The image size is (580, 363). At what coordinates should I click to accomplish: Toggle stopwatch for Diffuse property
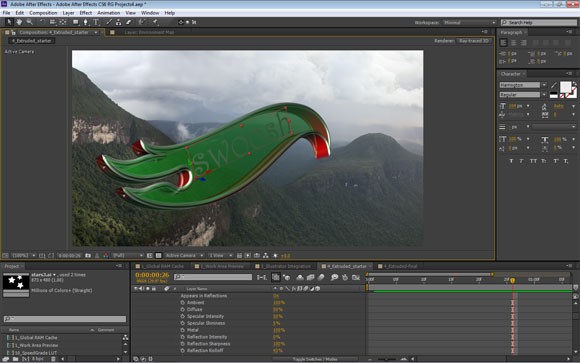pyautogui.click(x=182, y=309)
